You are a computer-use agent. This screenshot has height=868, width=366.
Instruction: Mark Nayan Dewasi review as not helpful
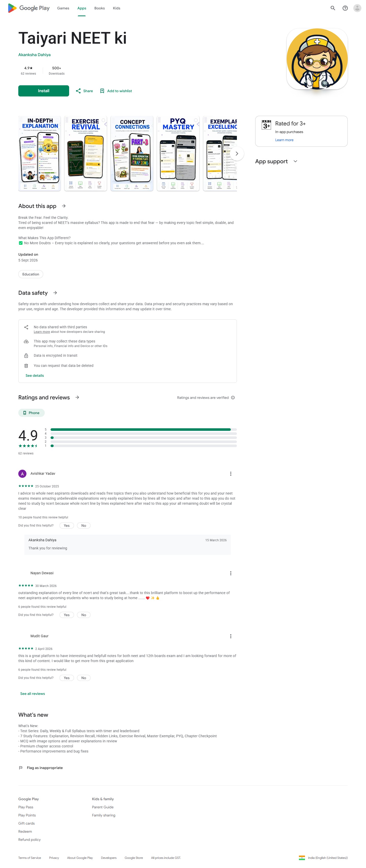[x=83, y=615]
